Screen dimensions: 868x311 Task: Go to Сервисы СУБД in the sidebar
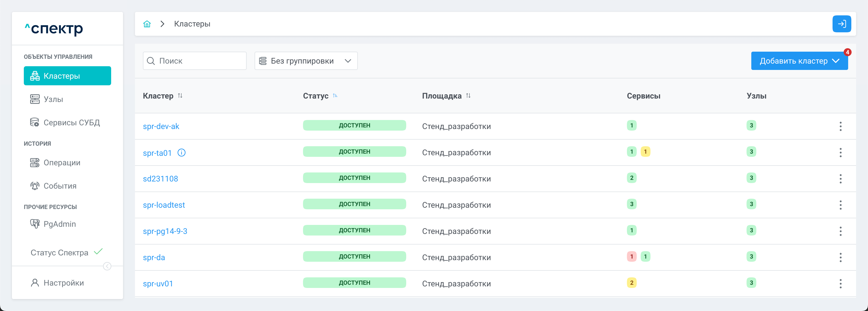click(x=71, y=122)
